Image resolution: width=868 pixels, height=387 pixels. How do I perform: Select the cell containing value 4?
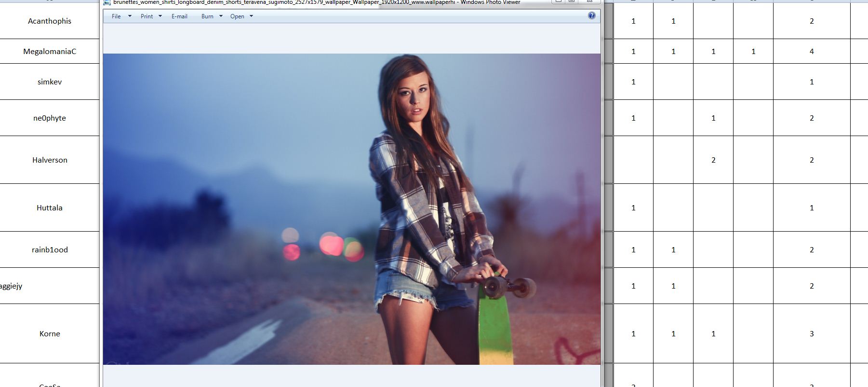[811, 51]
